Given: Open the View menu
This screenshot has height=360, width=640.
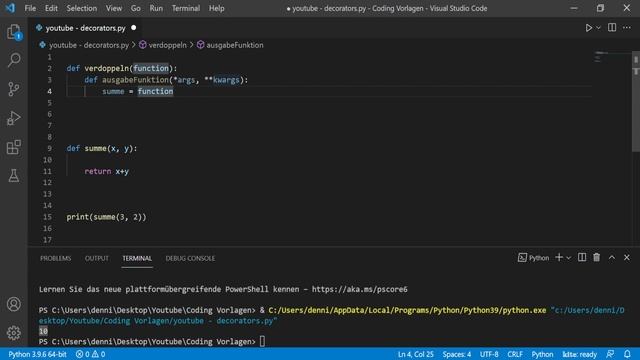Looking at the screenshot, I should (x=113, y=8).
